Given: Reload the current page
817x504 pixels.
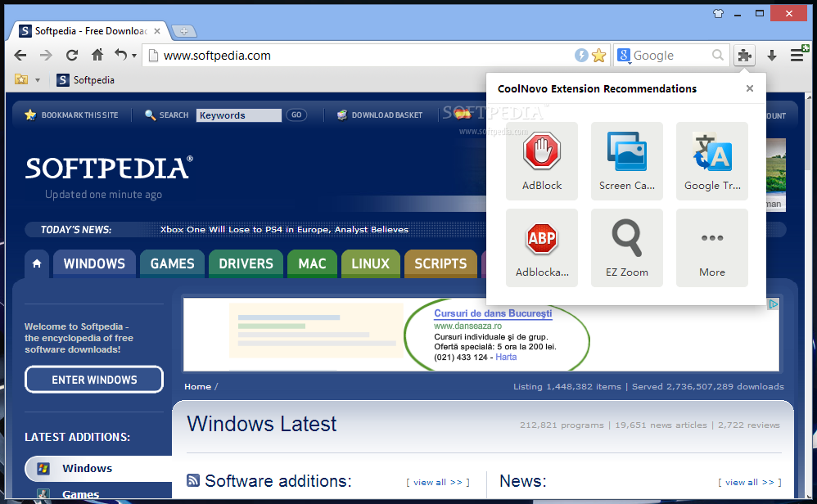Looking at the screenshot, I should 72,55.
